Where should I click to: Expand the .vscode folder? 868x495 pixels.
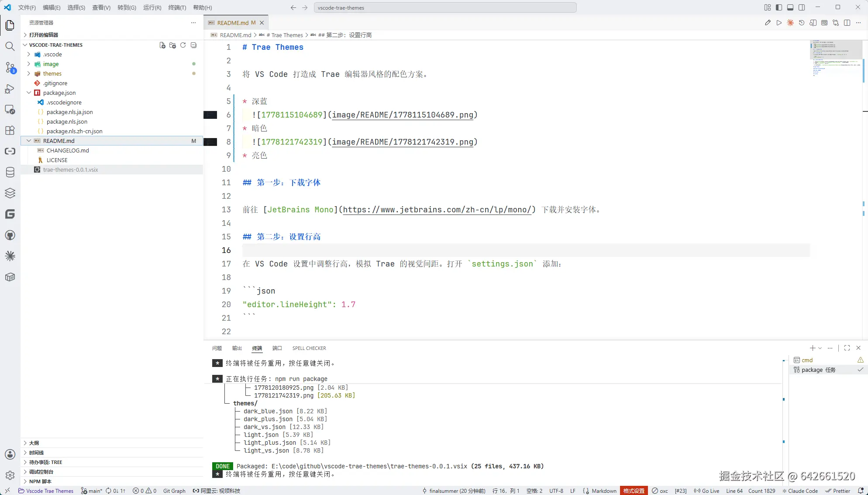29,54
